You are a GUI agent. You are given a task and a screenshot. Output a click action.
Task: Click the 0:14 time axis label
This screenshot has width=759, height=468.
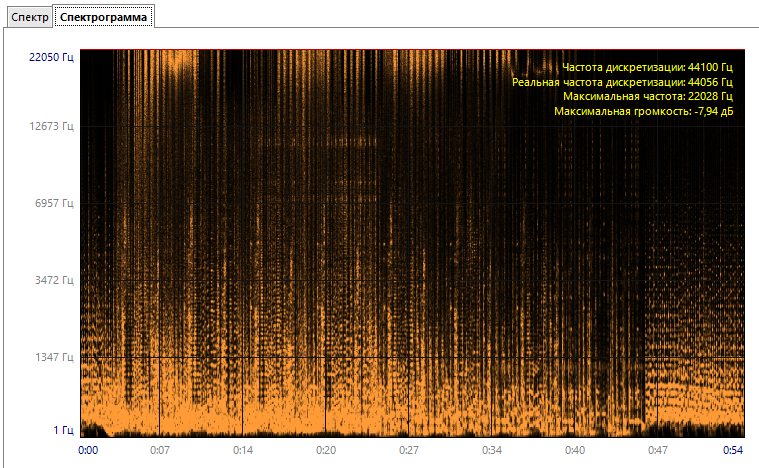click(x=243, y=451)
